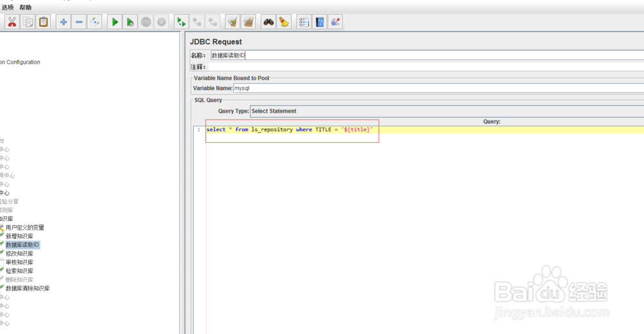Click the JDBC Request panel title

216,42
